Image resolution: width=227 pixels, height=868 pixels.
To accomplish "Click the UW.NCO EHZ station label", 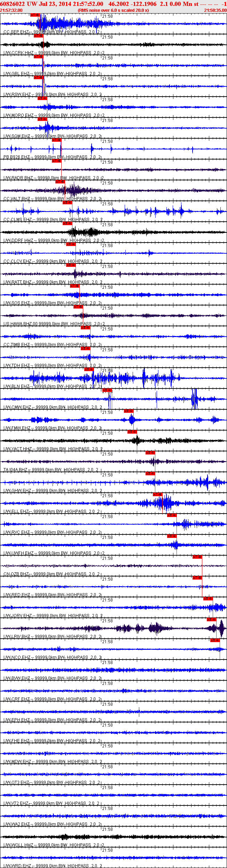I will [x=17, y=657].
